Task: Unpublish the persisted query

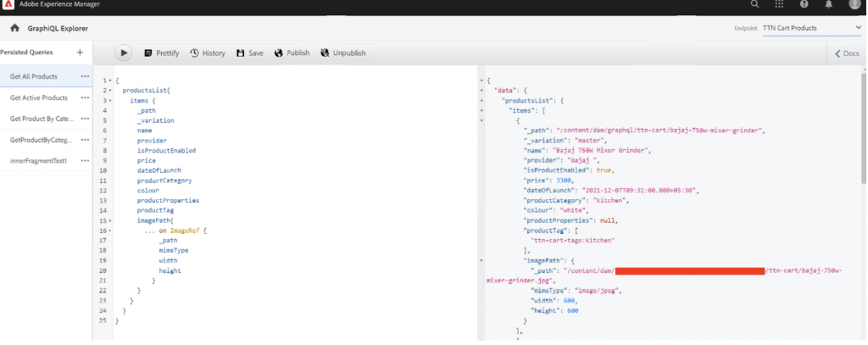Action: [343, 53]
